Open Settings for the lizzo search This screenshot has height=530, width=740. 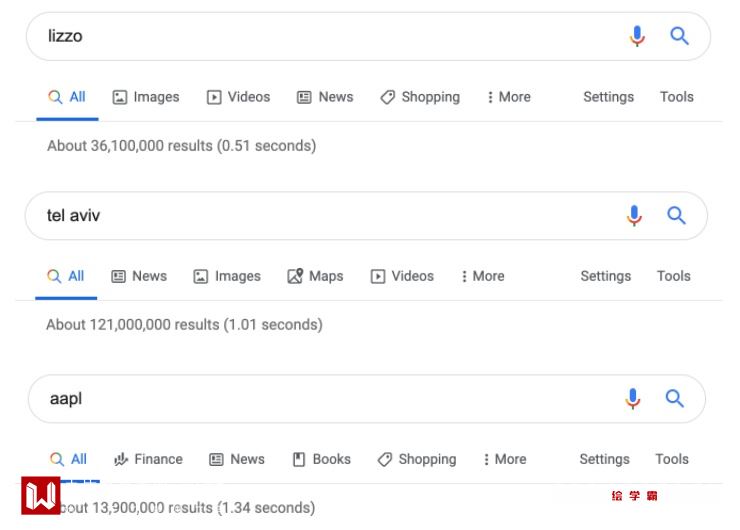(608, 97)
